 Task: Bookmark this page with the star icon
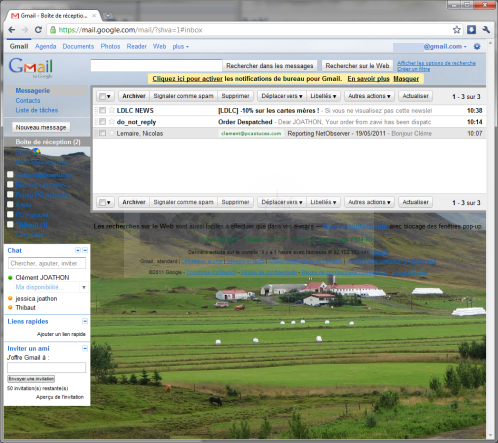pyautogui.click(x=457, y=30)
